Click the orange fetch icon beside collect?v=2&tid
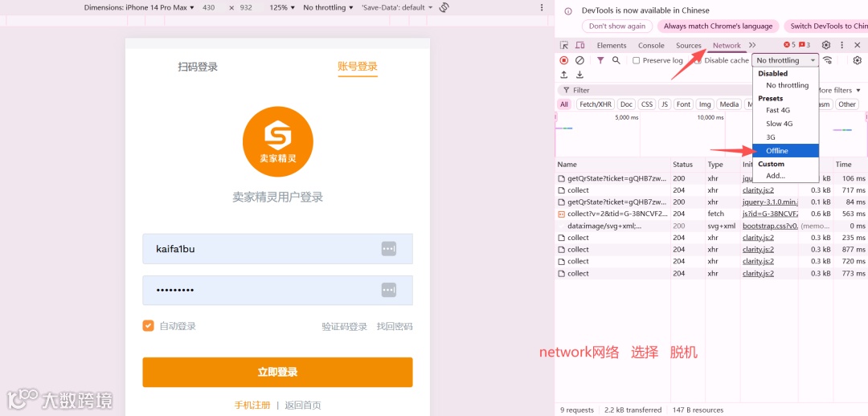The height and width of the screenshot is (416, 868). coord(561,214)
